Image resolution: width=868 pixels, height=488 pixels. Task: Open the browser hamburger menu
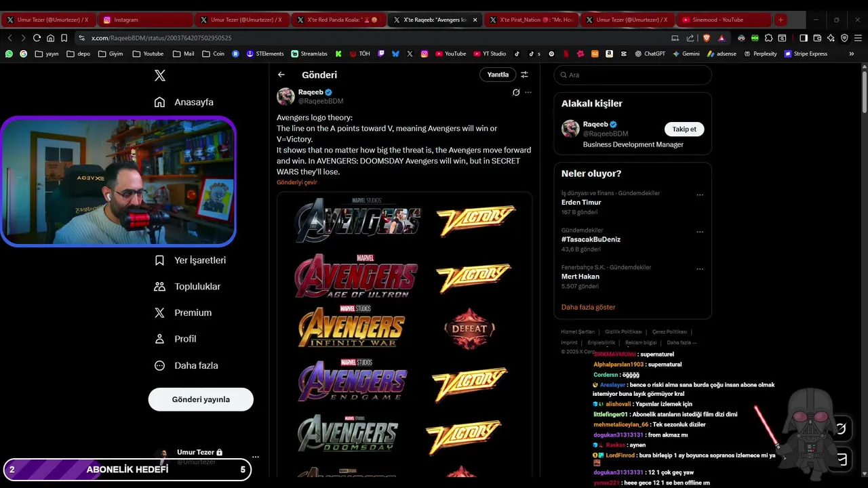858,38
